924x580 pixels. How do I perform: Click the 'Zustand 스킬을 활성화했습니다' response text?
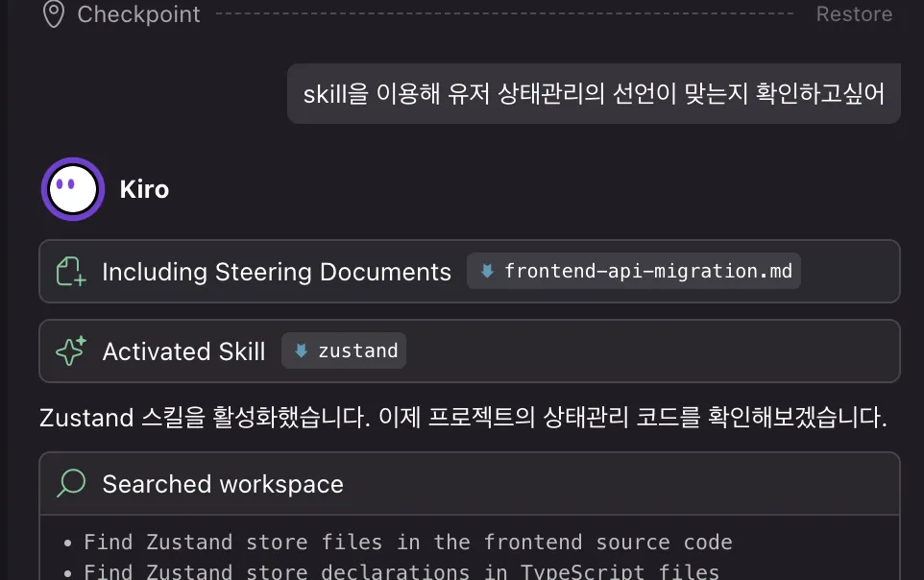463,418
